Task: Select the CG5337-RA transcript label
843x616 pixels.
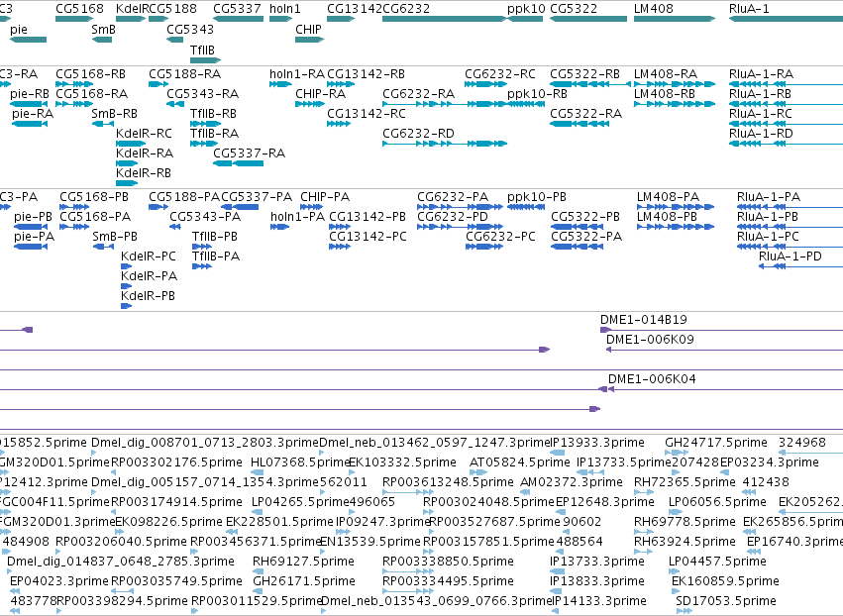Action: 249,154
